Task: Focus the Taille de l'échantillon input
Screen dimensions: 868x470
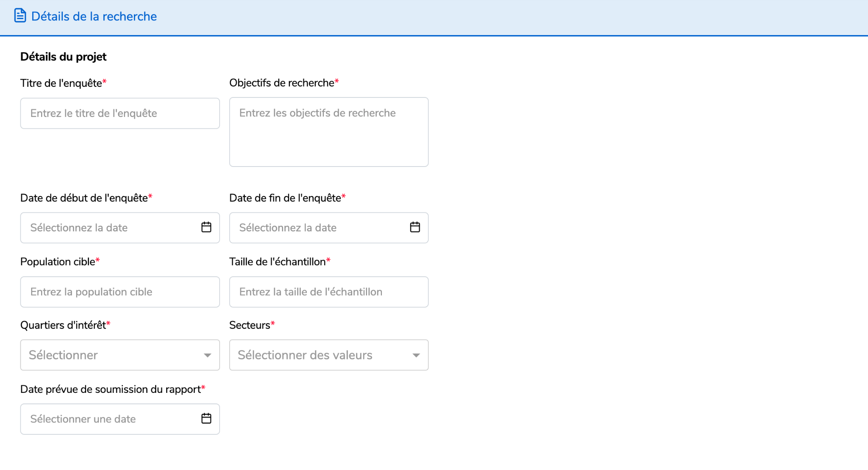Action: [329, 292]
